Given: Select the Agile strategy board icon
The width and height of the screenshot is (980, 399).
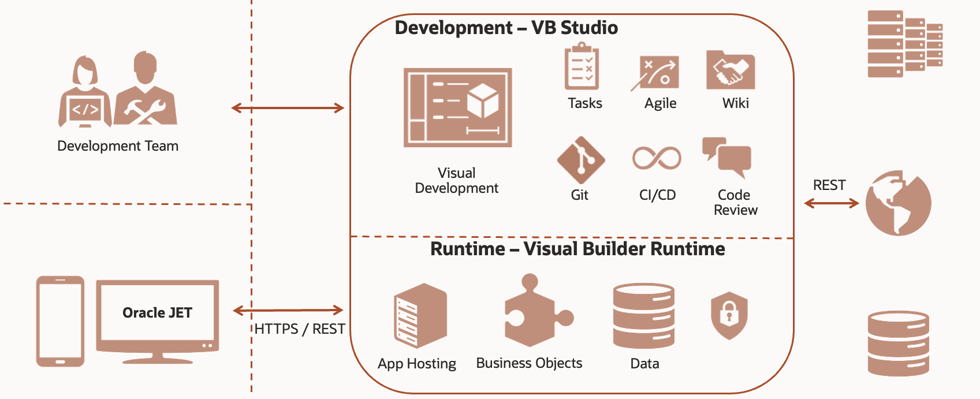Looking at the screenshot, I should pos(655,73).
